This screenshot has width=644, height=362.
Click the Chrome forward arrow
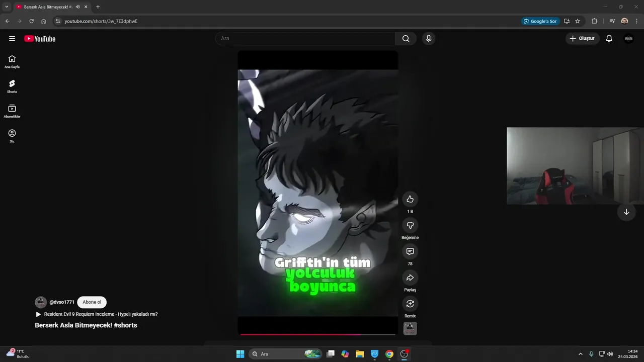tap(20, 21)
